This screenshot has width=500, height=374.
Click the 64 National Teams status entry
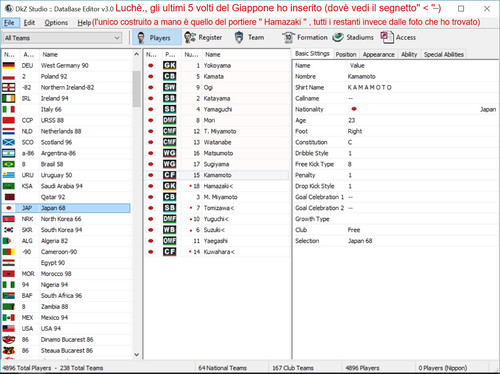222,368
